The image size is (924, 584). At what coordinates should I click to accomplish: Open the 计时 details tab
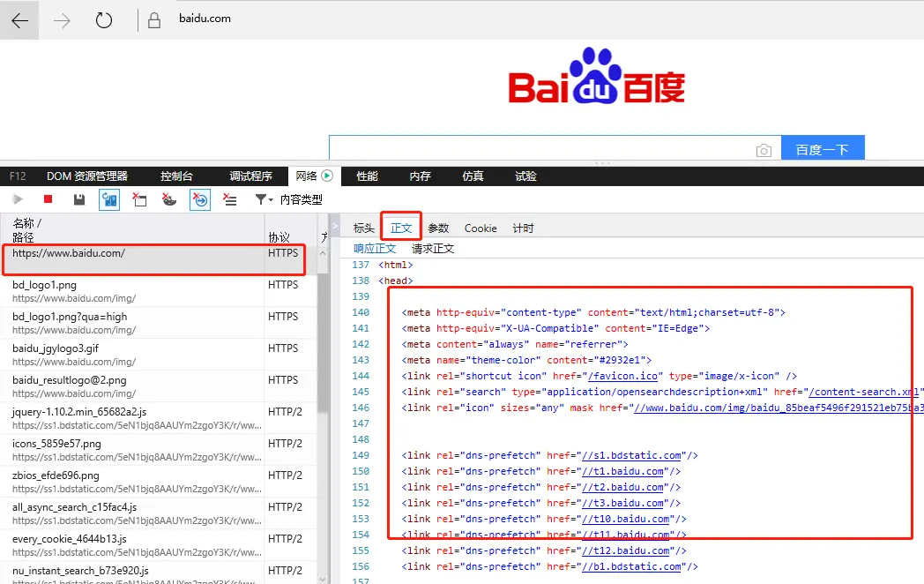[524, 228]
